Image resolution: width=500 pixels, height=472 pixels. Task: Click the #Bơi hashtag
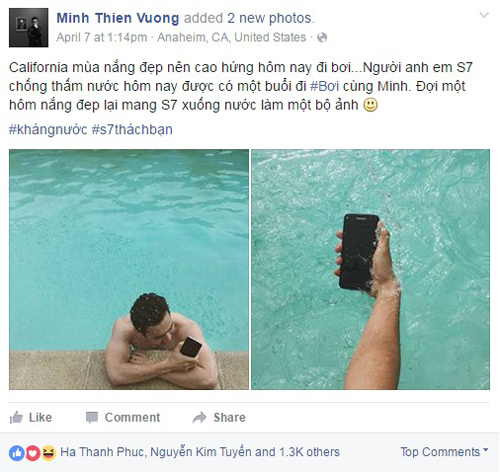click(x=325, y=86)
